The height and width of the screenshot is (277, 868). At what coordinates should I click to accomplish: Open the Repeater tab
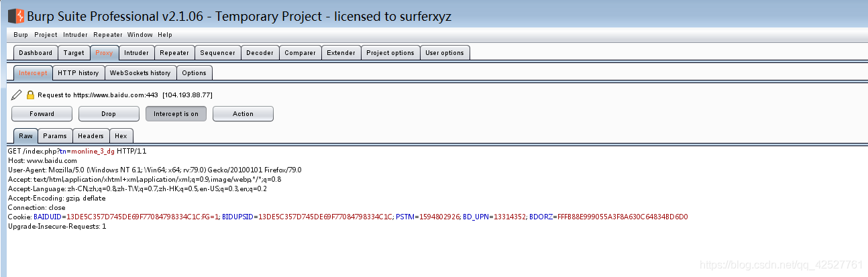174,53
